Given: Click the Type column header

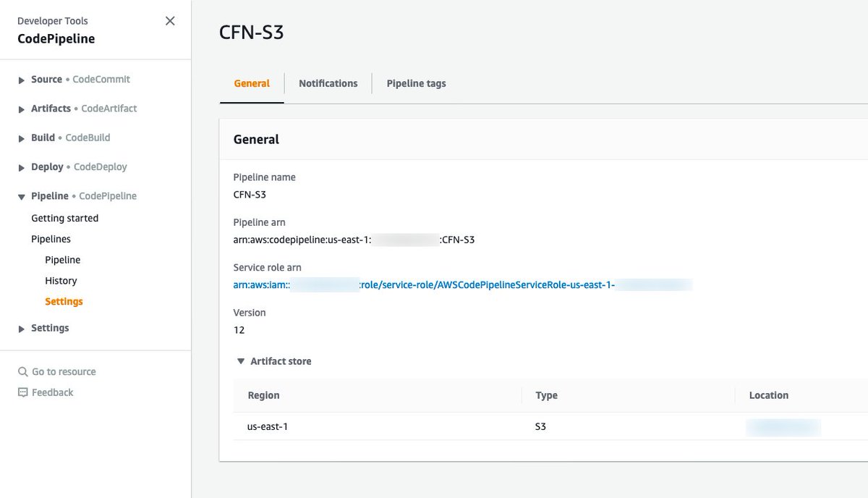Looking at the screenshot, I should point(546,395).
